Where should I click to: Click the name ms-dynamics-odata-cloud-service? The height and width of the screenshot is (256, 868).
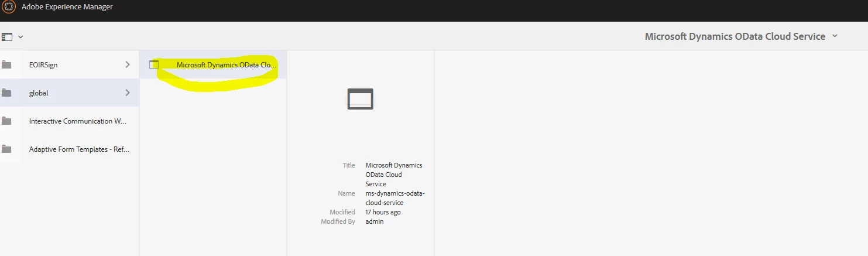[x=395, y=198]
